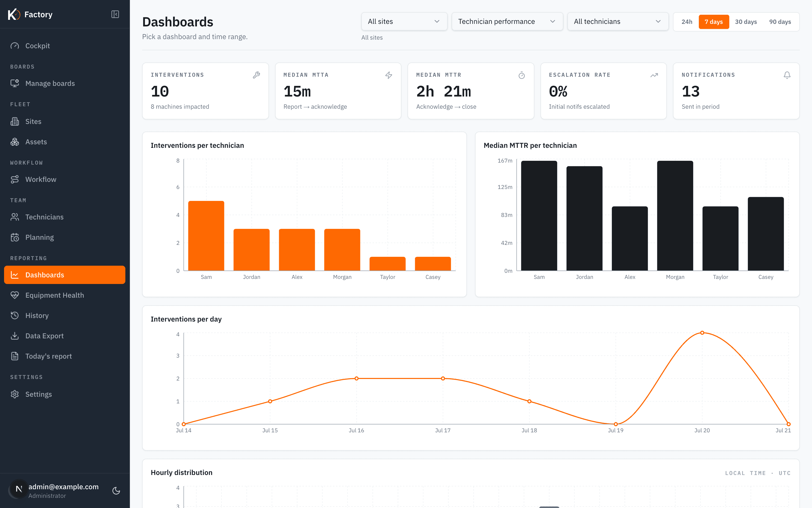Navigate to Sites
Image resolution: width=812 pixels, height=508 pixels.
(x=64, y=121)
